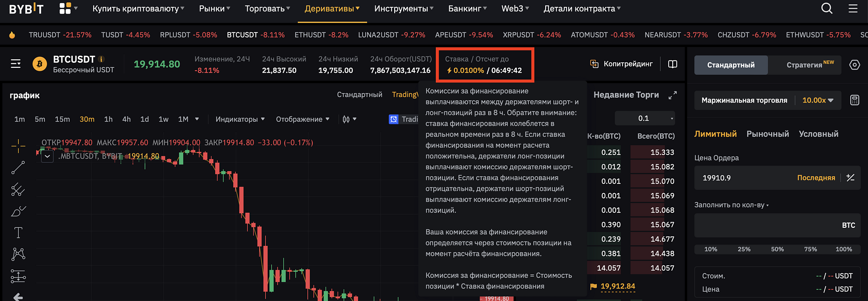Select the pattern drawing tool
The height and width of the screenshot is (301, 868).
click(18, 254)
